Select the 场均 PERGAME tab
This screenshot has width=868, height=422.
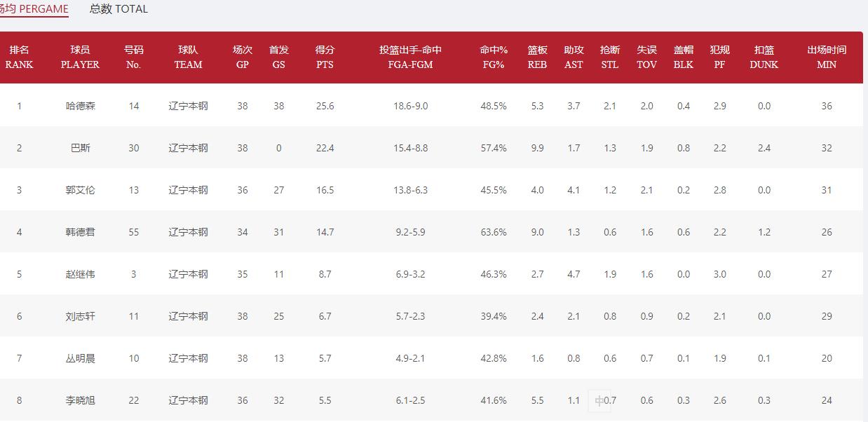coord(34,9)
